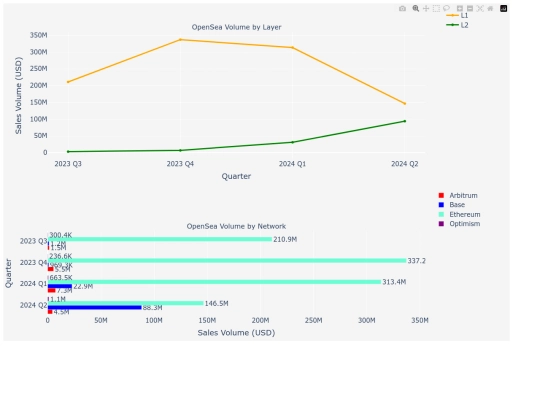Hide the Base series via legend

[452, 205]
